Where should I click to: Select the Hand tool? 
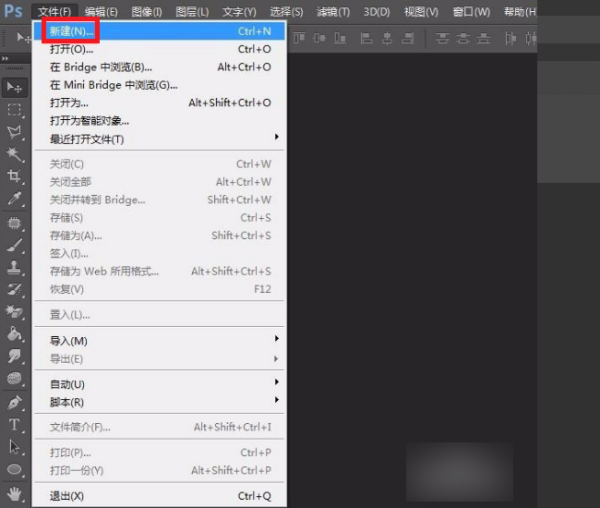click(x=15, y=494)
